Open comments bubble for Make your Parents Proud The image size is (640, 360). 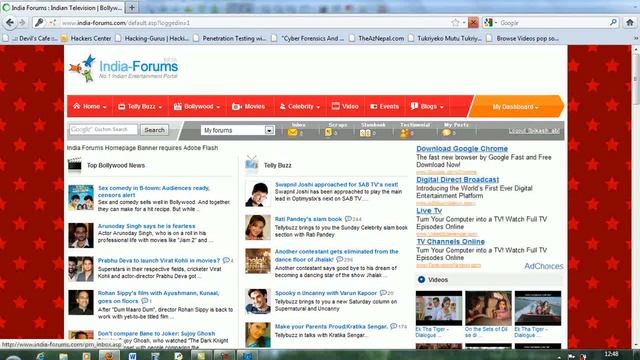click(x=393, y=327)
